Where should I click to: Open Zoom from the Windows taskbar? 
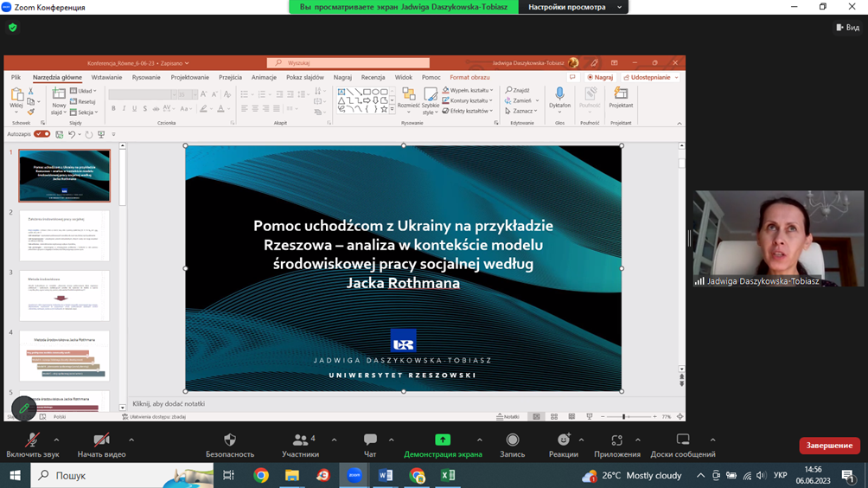(354, 475)
